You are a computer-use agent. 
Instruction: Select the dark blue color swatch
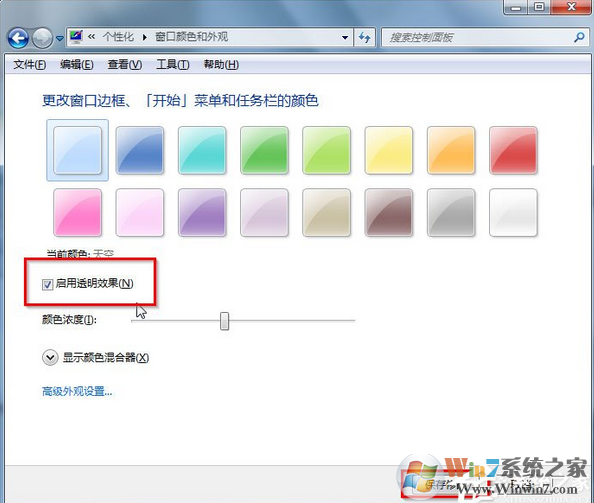[140, 150]
